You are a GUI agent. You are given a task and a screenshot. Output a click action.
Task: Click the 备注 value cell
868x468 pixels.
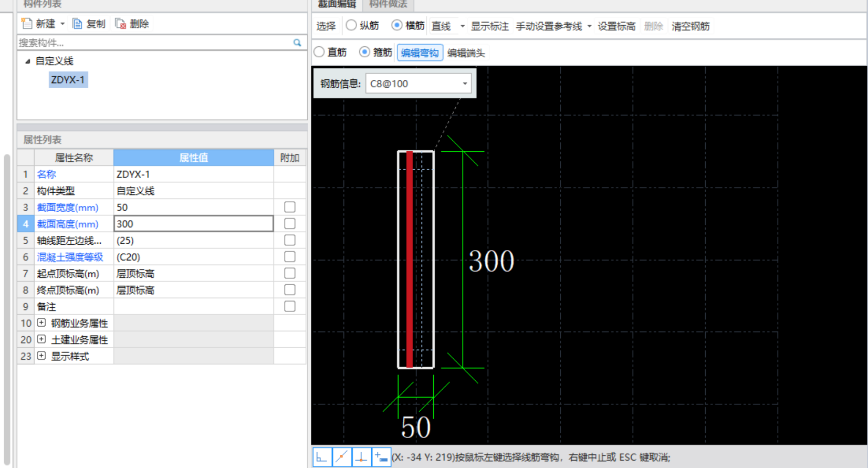[x=194, y=306]
